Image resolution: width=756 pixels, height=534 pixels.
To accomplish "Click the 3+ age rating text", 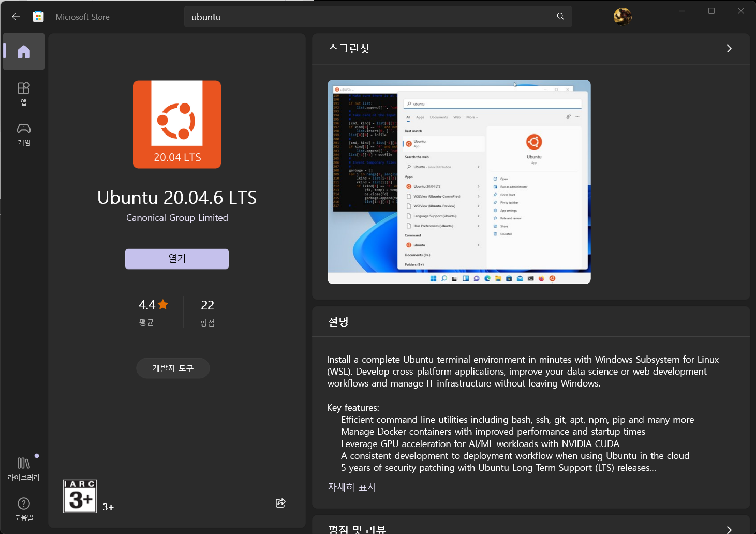I will click(x=108, y=507).
